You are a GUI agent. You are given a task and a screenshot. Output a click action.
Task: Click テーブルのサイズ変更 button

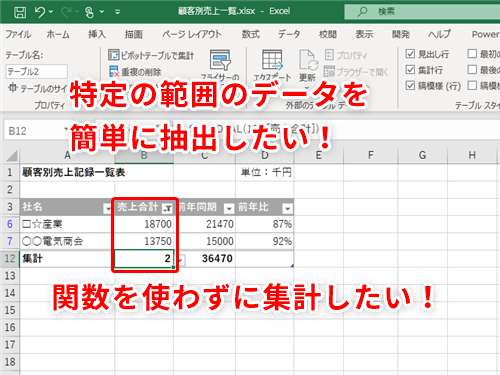point(38,88)
